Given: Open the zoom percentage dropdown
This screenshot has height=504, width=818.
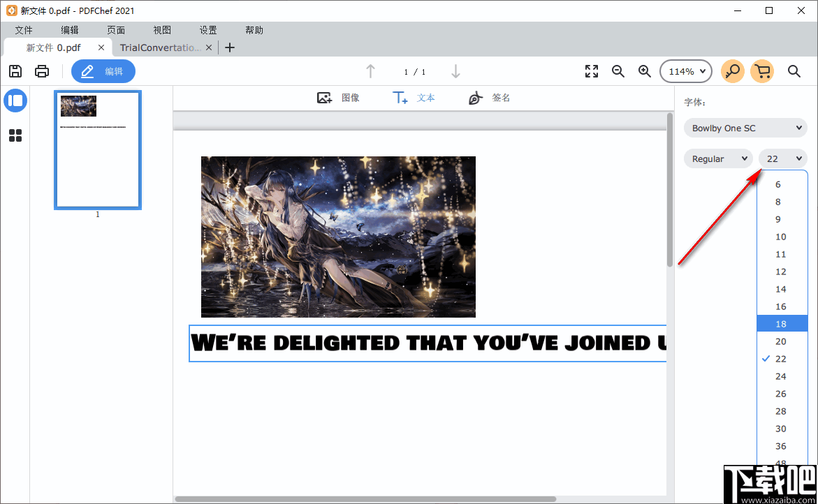Looking at the screenshot, I should 685,71.
